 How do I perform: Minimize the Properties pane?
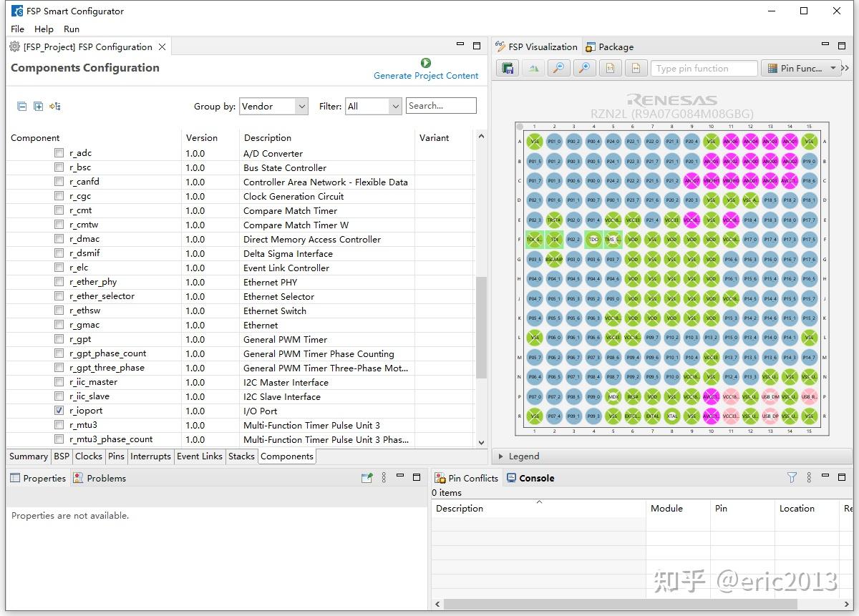click(x=400, y=476)
